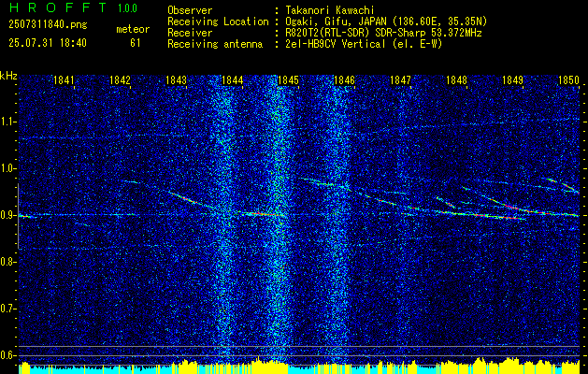Click the 1847 time marker
588x374 pixels.
(x=400, y=79)
